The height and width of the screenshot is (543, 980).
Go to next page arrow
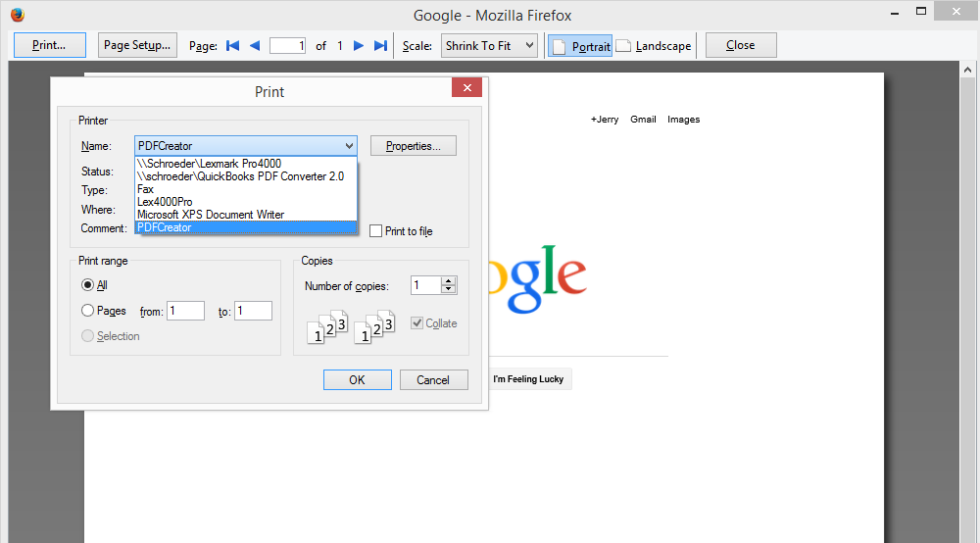[x=358, y=46]
